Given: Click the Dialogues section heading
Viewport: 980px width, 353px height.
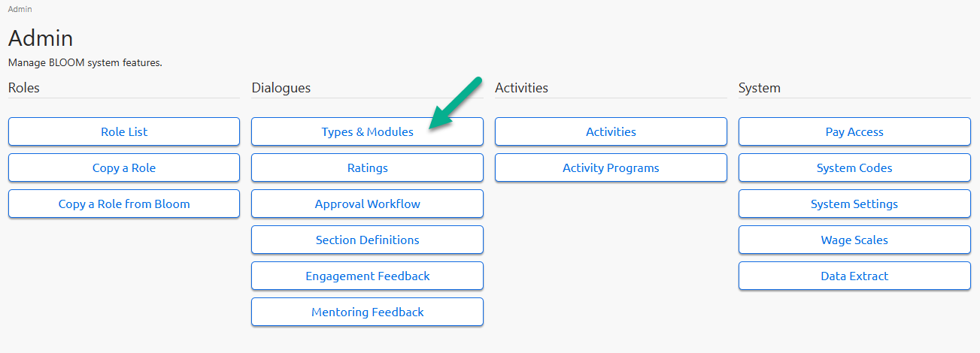Looking at the screenshot, I should (x=281, y=88).
